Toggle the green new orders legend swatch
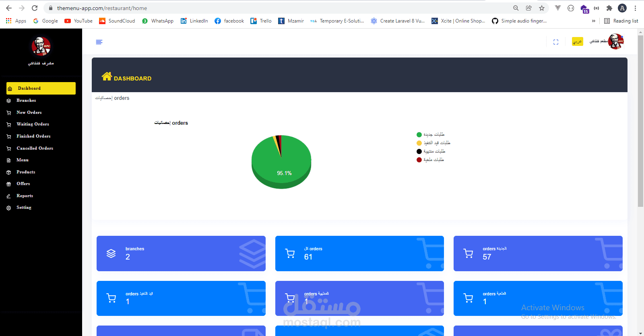 419,135
